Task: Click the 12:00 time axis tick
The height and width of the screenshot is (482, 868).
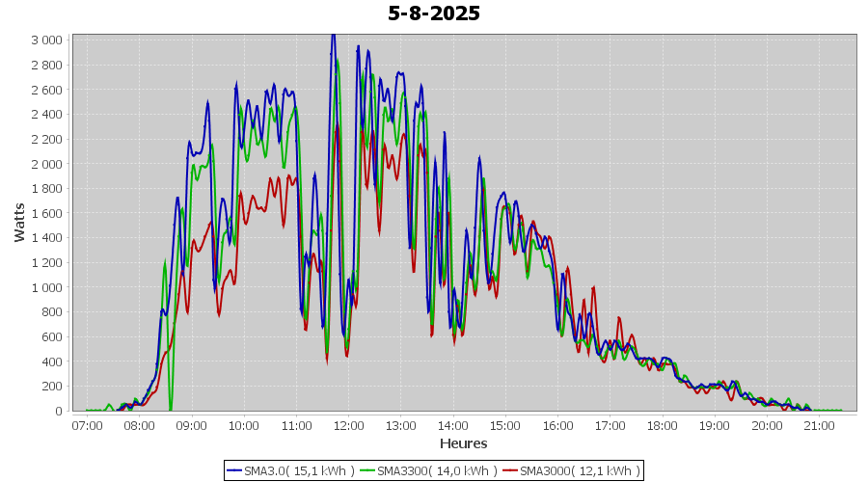Action: point(348,425)
